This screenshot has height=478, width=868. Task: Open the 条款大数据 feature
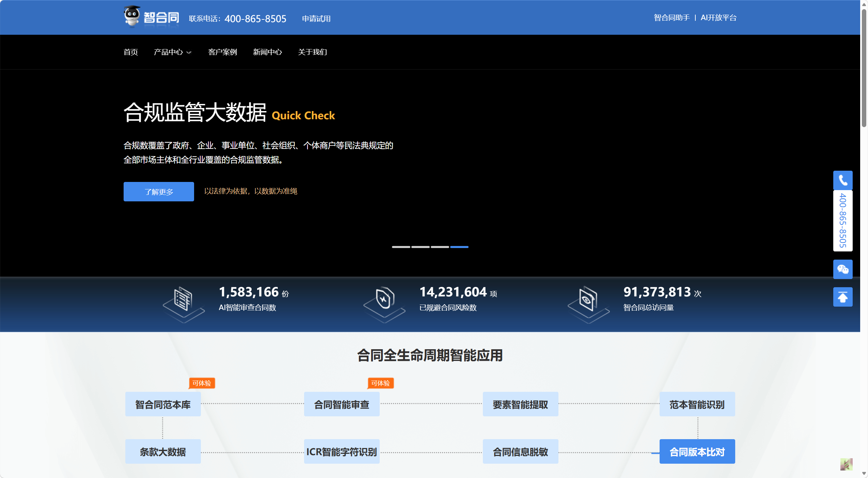pos(163,451)
